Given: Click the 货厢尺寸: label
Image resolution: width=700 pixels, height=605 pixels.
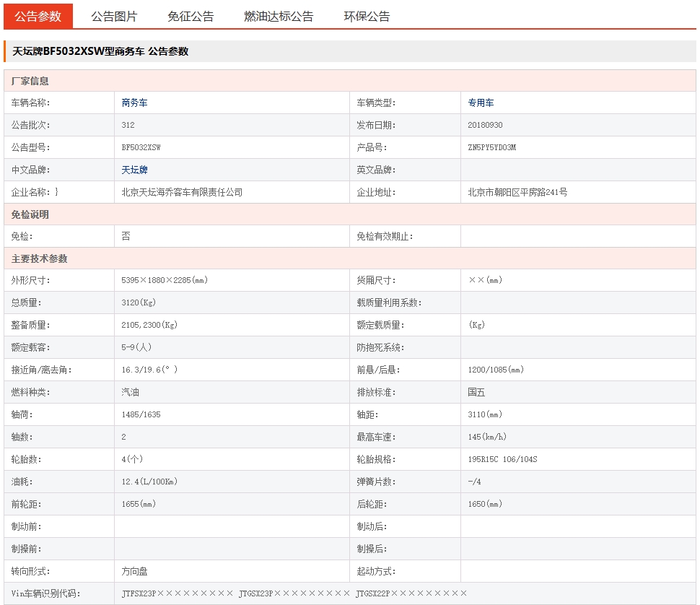Looking at the screenshot, I should pyautogui.click(x=376, y=280).
